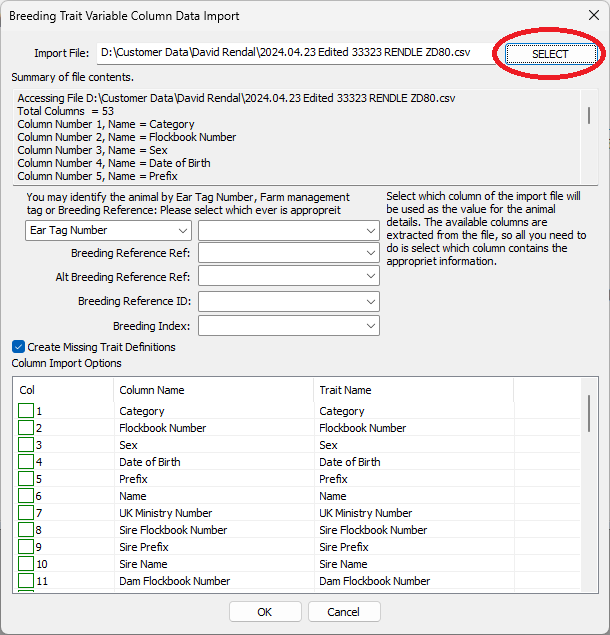Open the Ear Tag Number identifier dropdown

(x=108, y=230)
